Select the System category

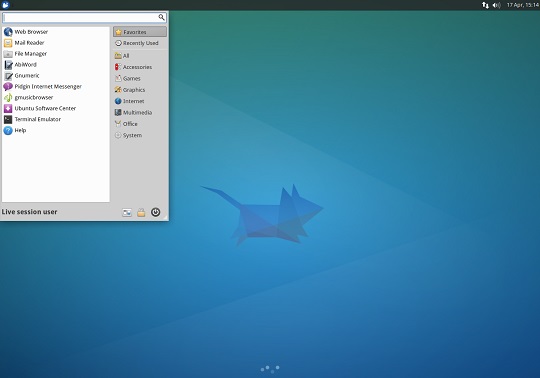[x=140, y=135]
